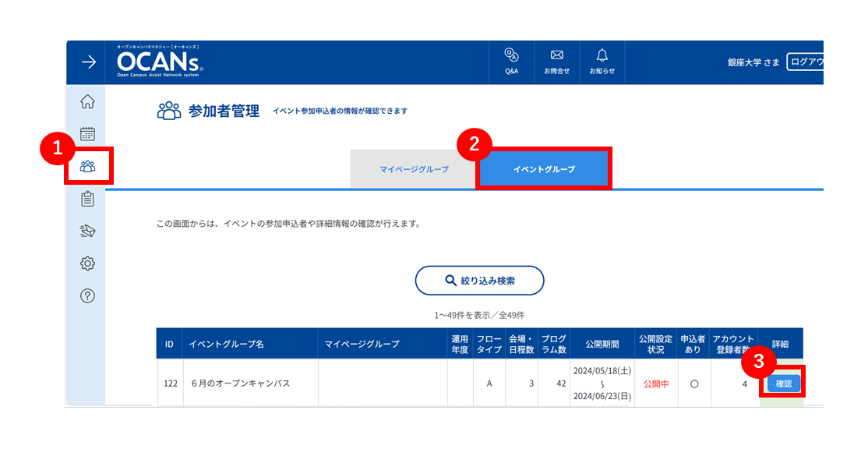Click the OCANs logo
Screen dimensions: 868x456
tap(160, 62)
